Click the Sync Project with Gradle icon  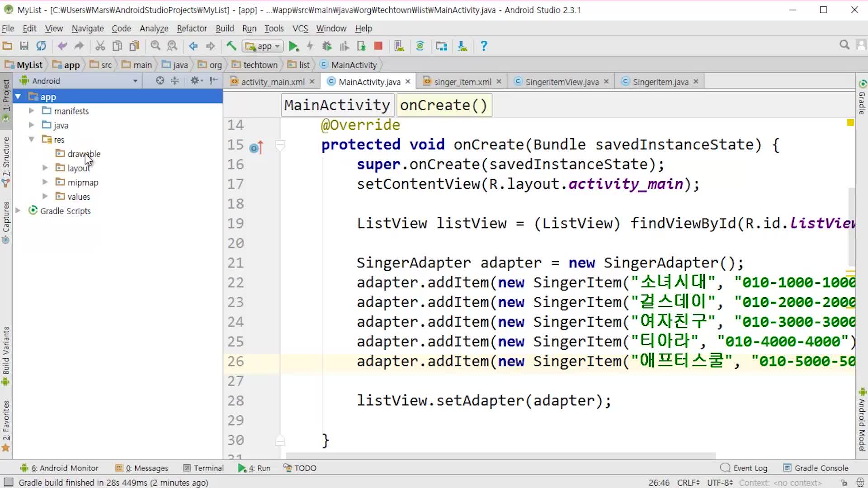point(420,46)
